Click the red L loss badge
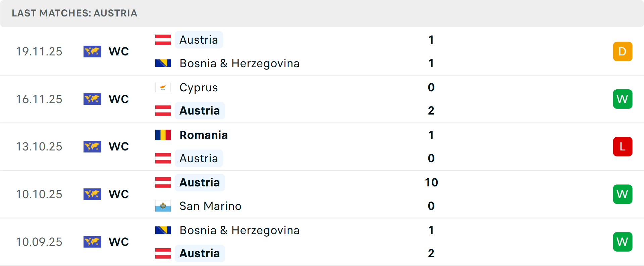This screenshot has width=644, height=266. point(623,147)
